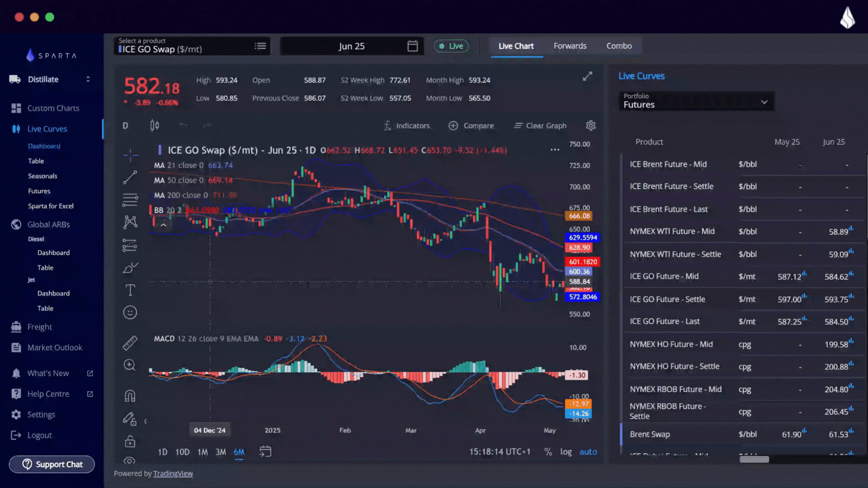Screen dimensions: 868x488
Task: Clear the graph
Action: (540, 126)
